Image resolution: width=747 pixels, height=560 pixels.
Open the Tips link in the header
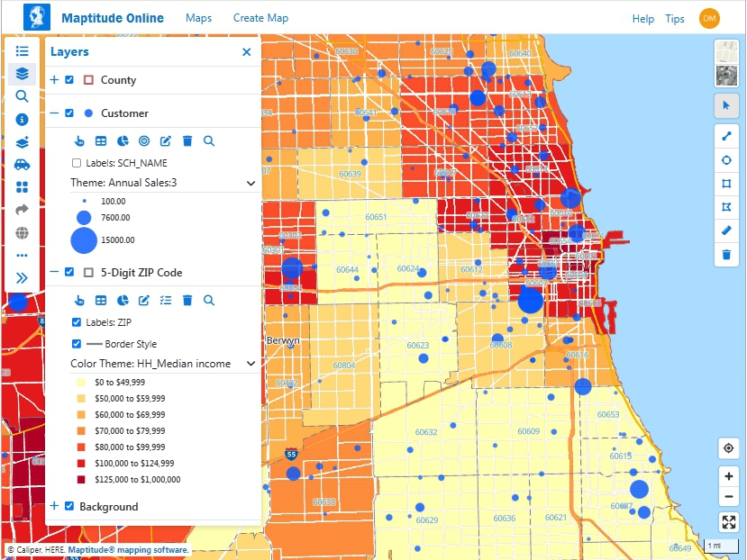pos(675,18)
